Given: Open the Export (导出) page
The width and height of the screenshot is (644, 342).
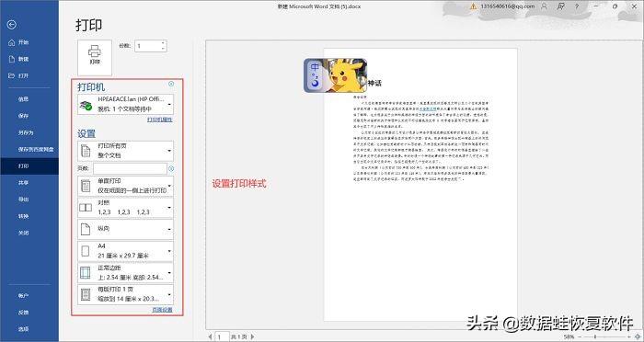Looking at the screenshot, I should (x=29, y=199).
